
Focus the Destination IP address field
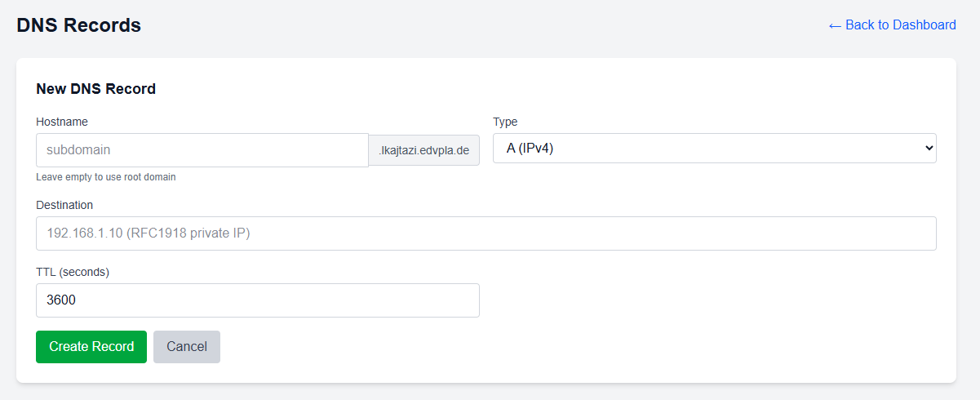click(486, 233)
